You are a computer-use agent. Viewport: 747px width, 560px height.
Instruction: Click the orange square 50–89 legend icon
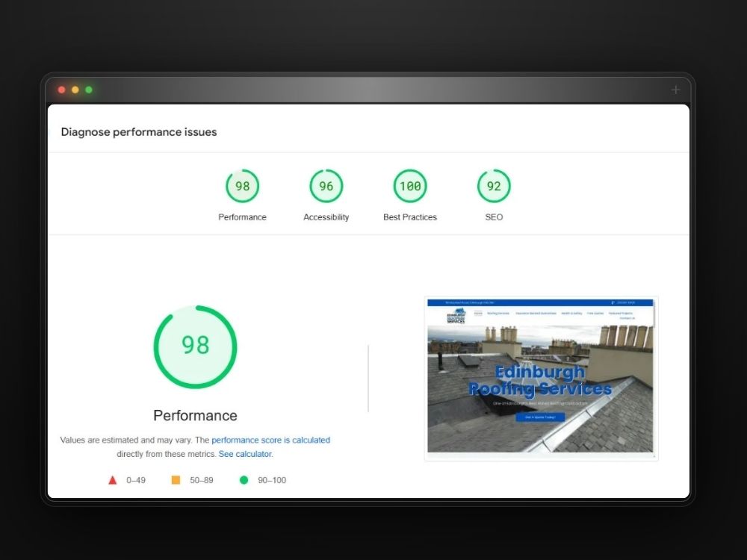click(x=176, y=480)
